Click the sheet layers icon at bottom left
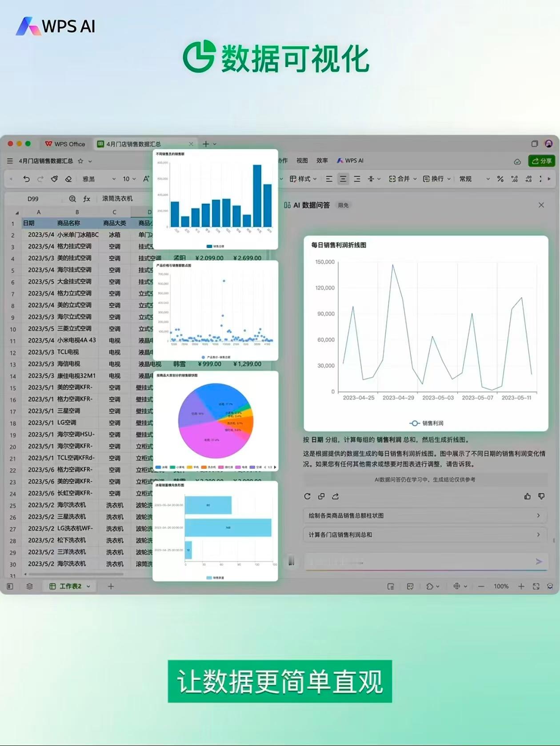 pyautogui.click(x=29, y=586)
